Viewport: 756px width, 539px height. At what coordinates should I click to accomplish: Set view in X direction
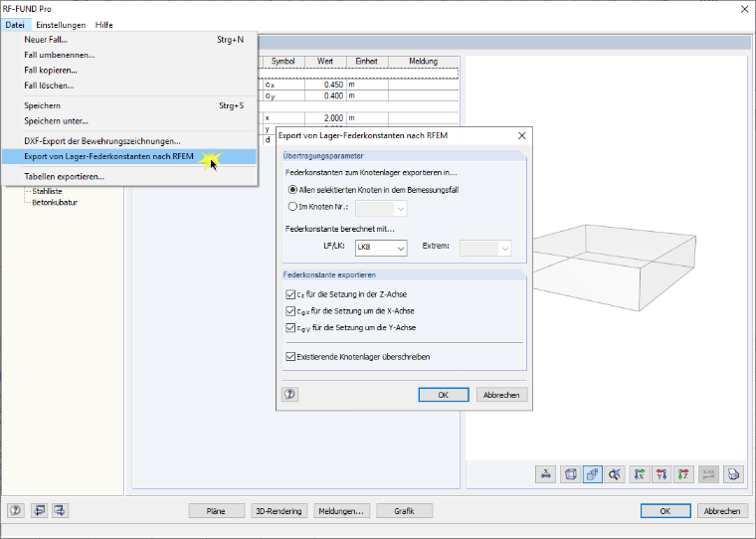[640, 474]
